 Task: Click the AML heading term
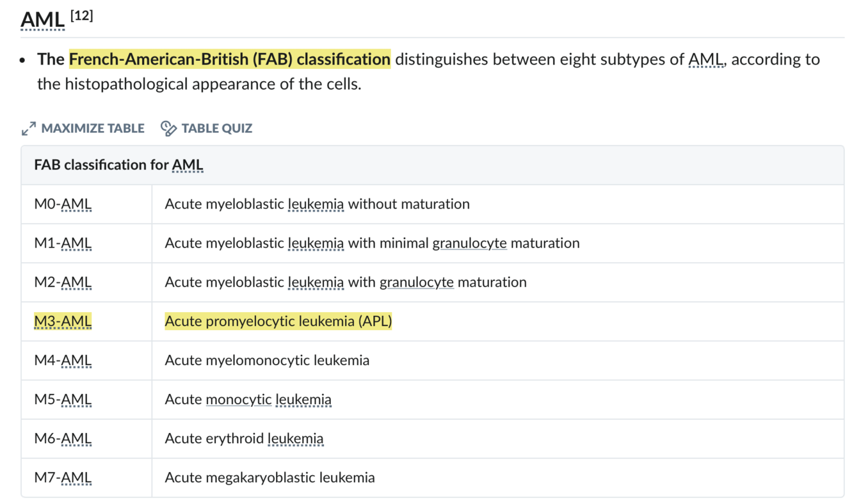tap(42, 21)
